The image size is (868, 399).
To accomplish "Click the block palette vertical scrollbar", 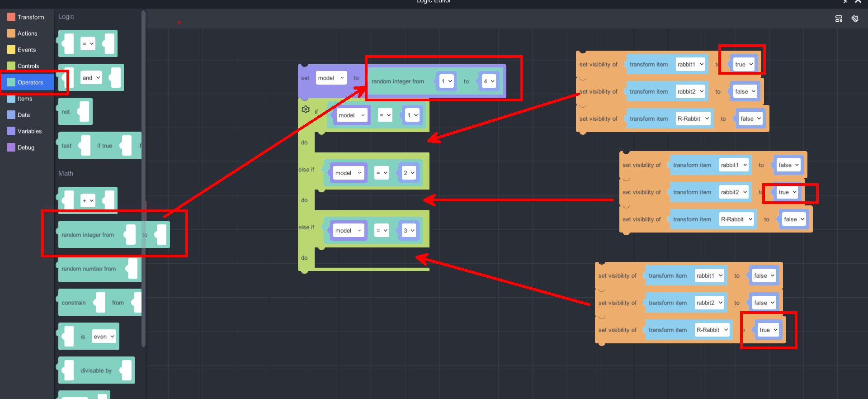I will pos(143,181).
